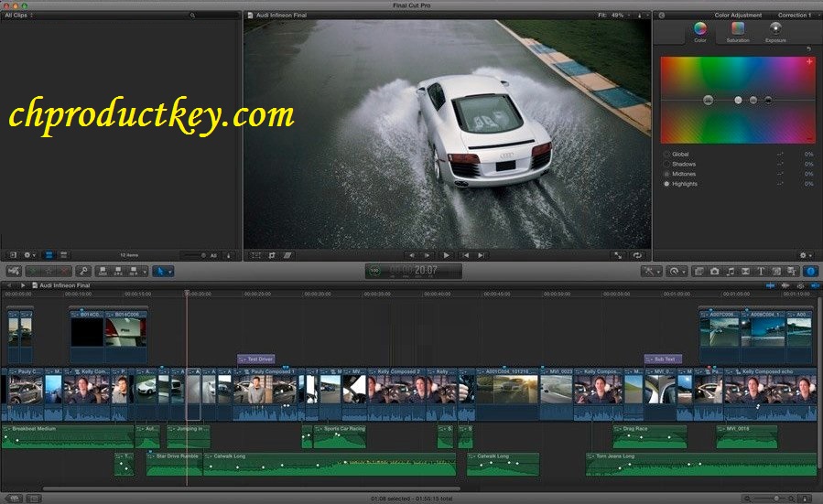823x504 pixels.
Task: Open the Color tab in Color Adjustment
Action: [700, 31]
